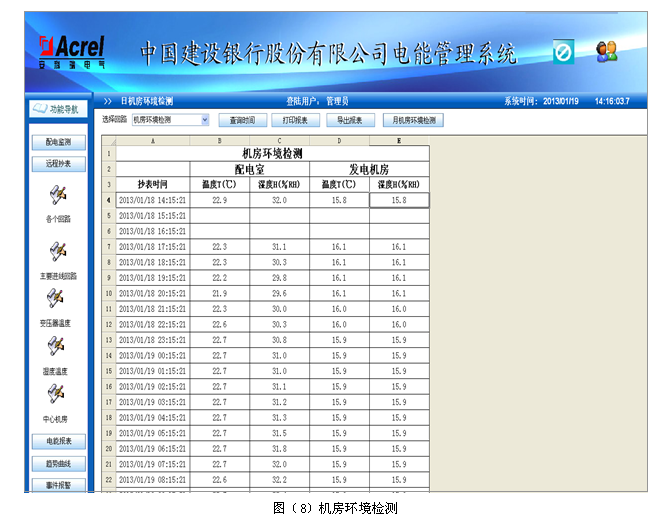Click the 29.8 cell in row 9
665x523 pixels.
[279, 278]
